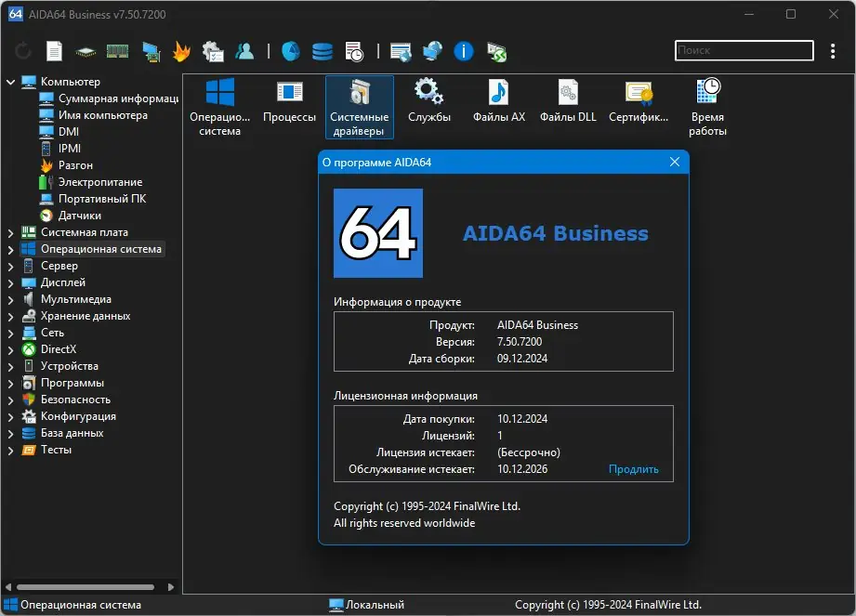Click the Report page icon in toolbar
This screenshot has width=856, height=616.
click(x=55, y=51)
